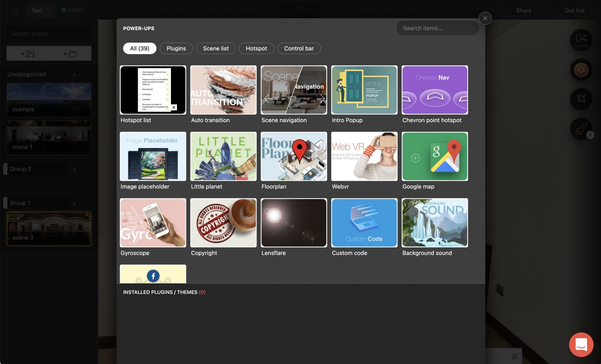Collapse Group 2 using minus button
The width and height of the screenshot is (601, 364).
86,169
